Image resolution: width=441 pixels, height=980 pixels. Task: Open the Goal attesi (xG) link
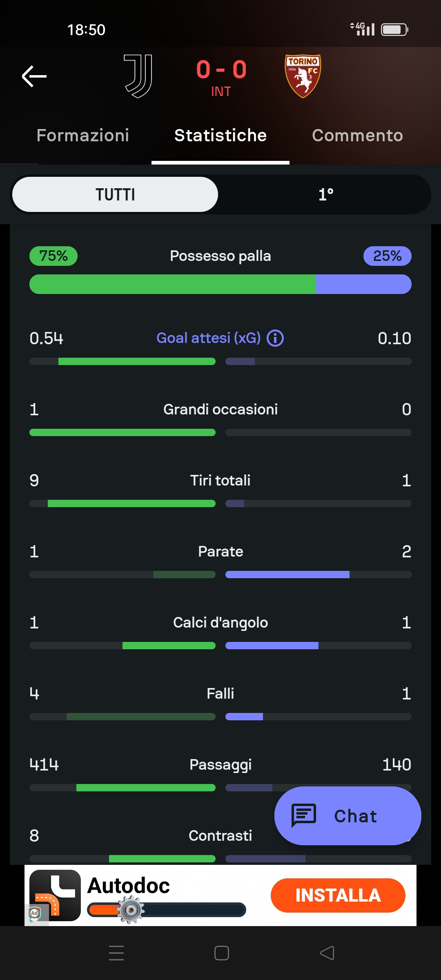click(208, 339)
